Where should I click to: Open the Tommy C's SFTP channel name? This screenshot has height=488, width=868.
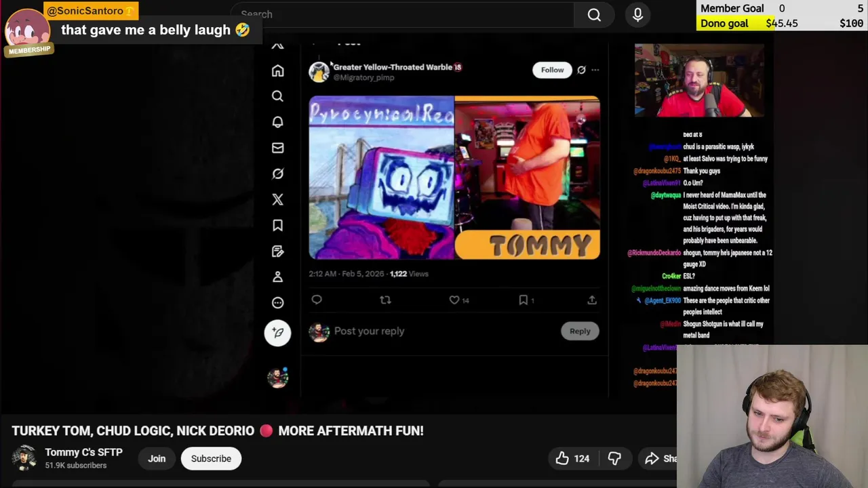(x=83, y=452)
